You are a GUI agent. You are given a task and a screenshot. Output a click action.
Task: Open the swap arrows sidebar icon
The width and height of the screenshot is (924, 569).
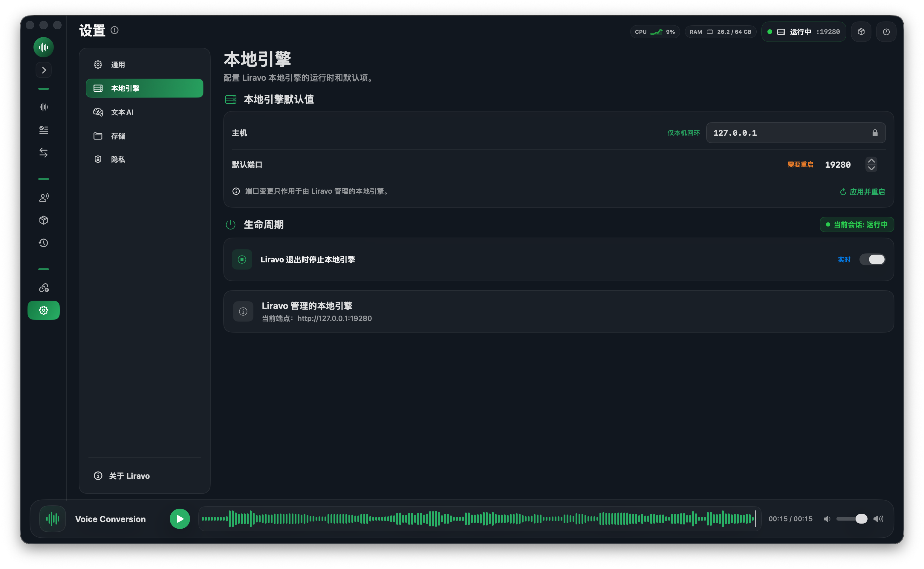[44, 152]
